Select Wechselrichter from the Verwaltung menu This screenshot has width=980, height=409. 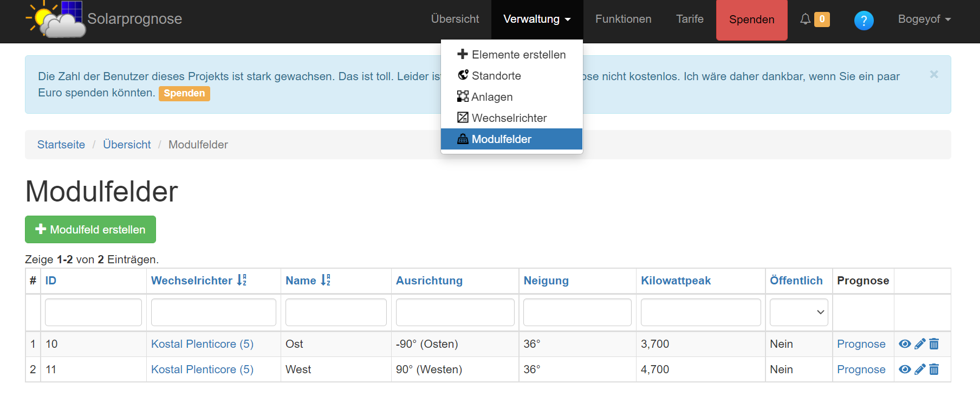(509, 118)
